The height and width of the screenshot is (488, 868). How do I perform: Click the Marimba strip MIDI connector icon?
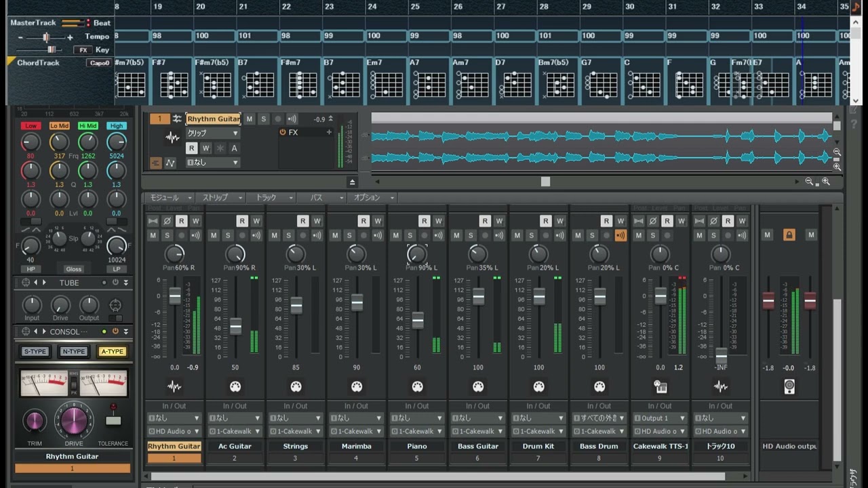coord(357,387)
